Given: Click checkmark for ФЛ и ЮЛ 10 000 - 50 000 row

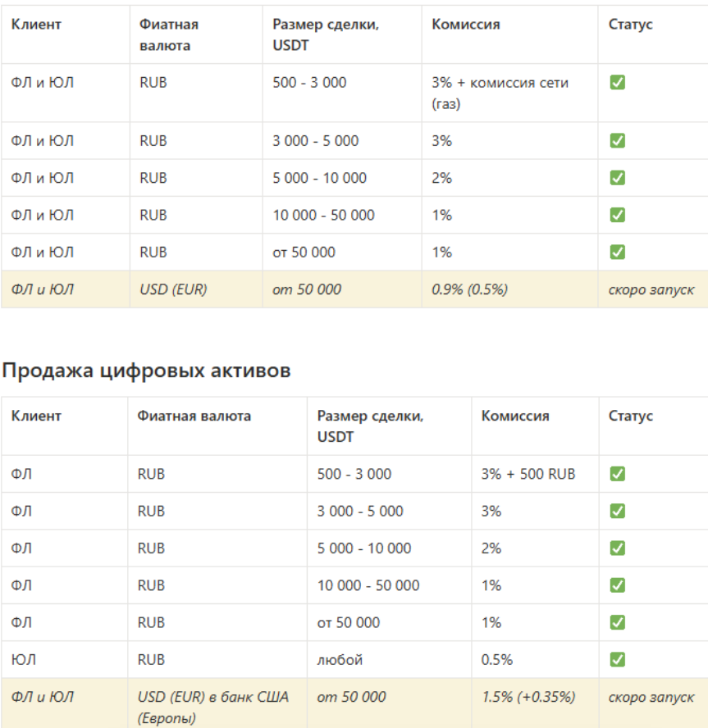Looking at the screenshot, I should click(x=618, y=215).
